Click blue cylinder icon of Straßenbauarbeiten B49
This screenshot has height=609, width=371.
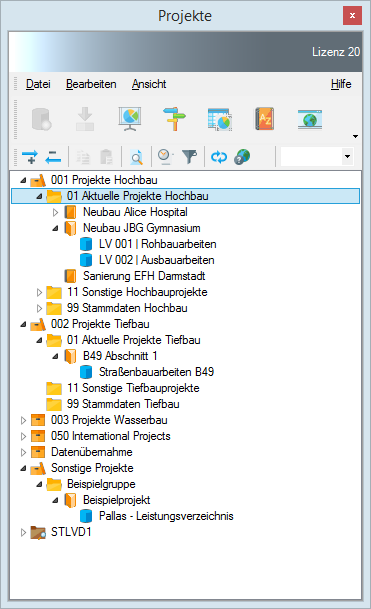click(86, 372)
